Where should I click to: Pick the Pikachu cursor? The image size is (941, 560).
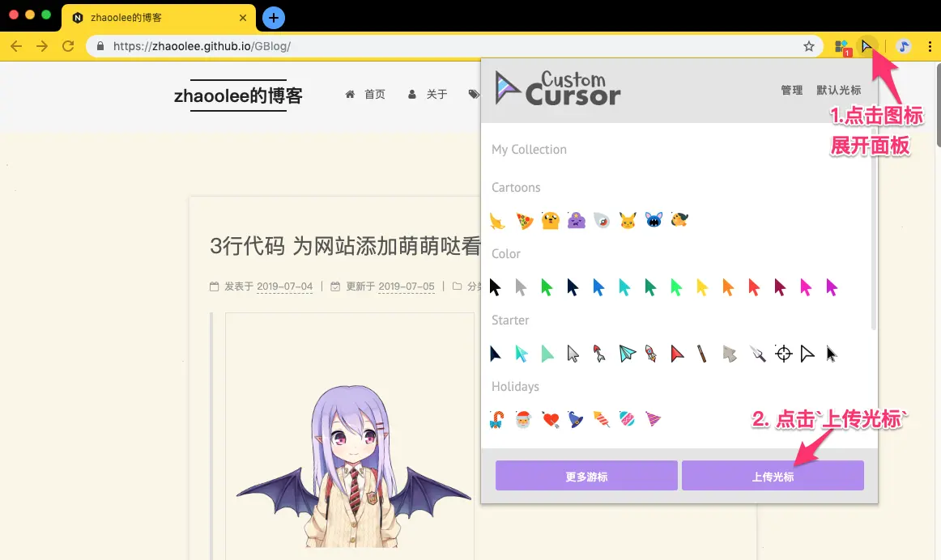[x=628, y=221]
